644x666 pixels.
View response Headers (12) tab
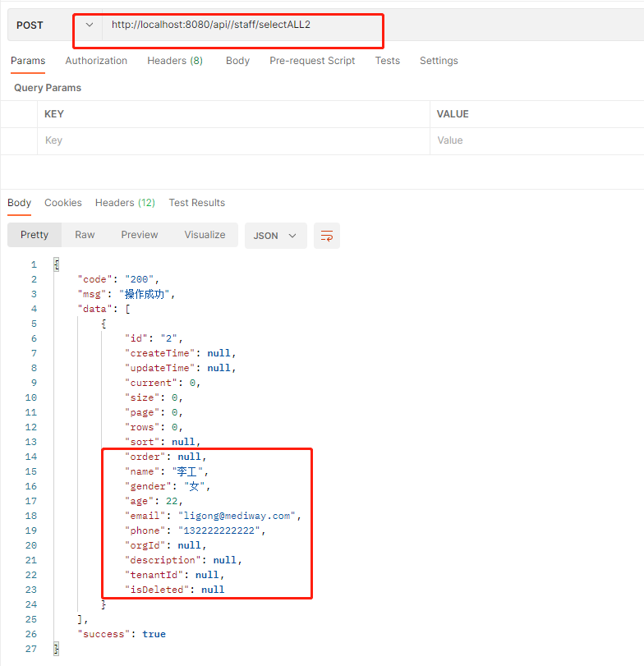(125, 203)
